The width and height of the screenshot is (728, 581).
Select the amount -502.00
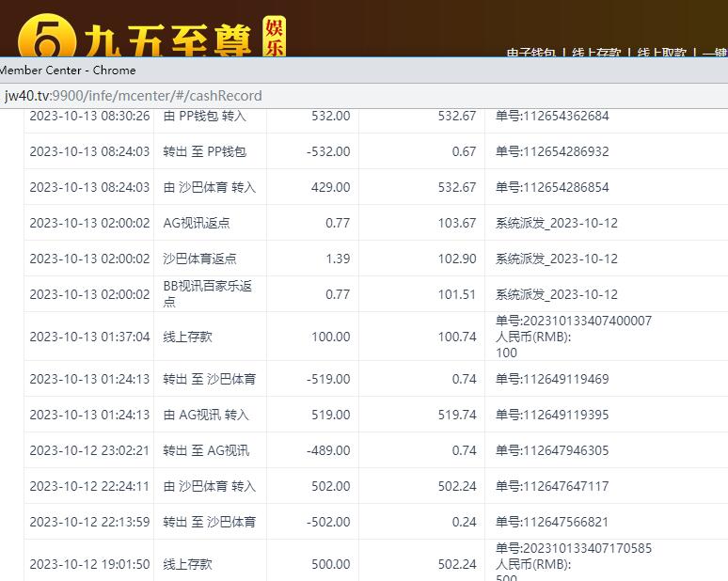pyautogui.click(x=328, y=522)
